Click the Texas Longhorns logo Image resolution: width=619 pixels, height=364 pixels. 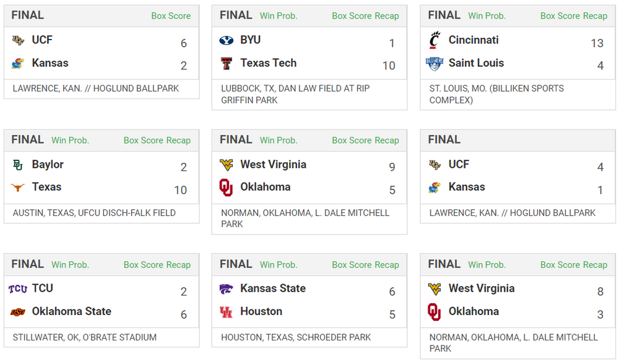coord(18,187)
